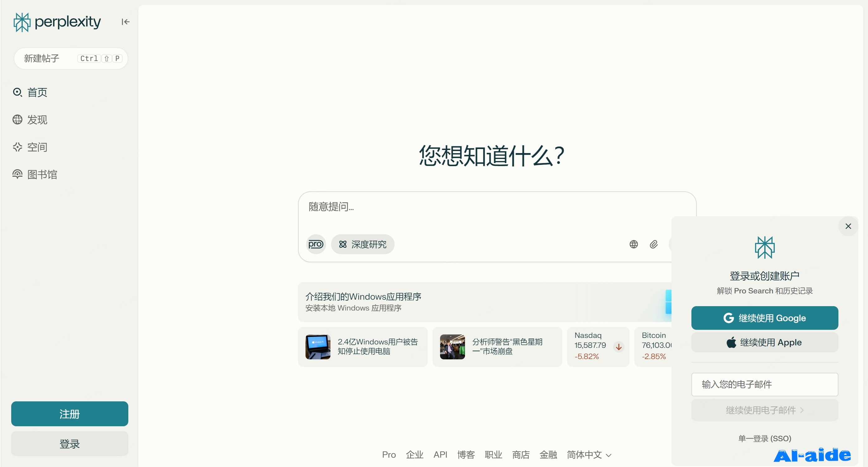This screenshot has width=868, height=467.
Task: Open API footer link
Action: tap(440, 455)
